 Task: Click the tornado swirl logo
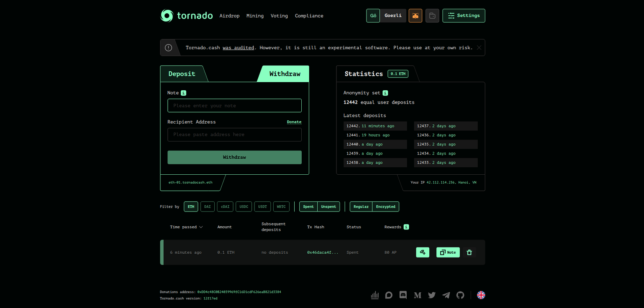pos(167,16)
